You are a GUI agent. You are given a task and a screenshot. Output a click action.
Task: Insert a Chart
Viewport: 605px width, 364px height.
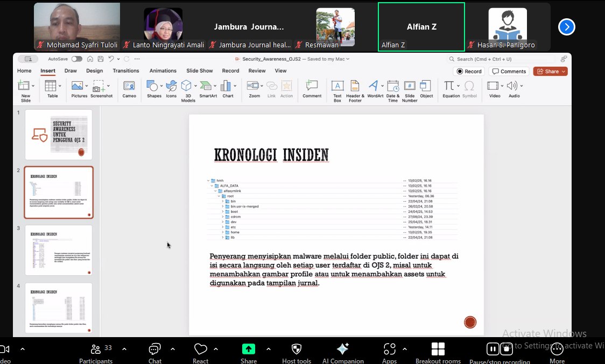(x=228, y=89)
